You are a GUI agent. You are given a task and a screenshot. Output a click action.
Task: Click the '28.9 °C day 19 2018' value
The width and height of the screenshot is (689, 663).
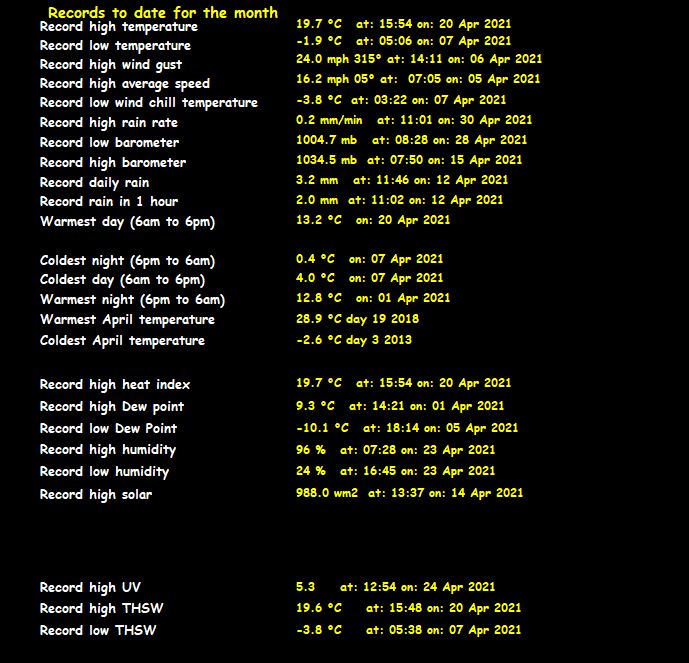click(x=357, y=319)
